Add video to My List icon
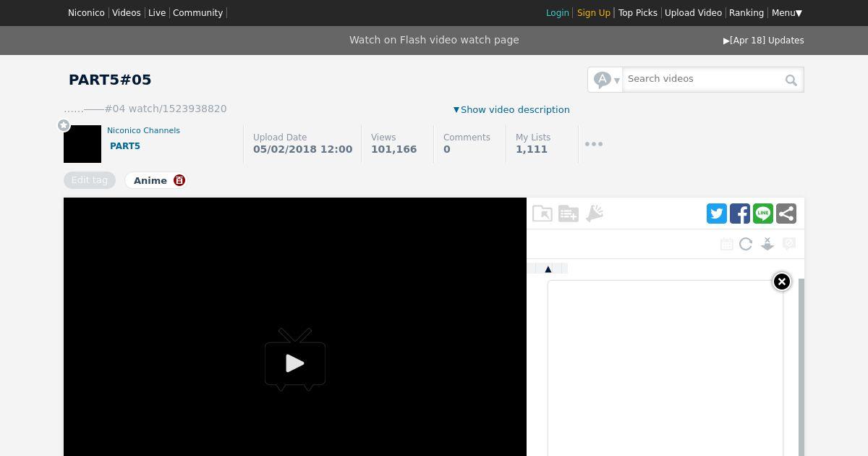The image size is (868, 456). point(569,214)
